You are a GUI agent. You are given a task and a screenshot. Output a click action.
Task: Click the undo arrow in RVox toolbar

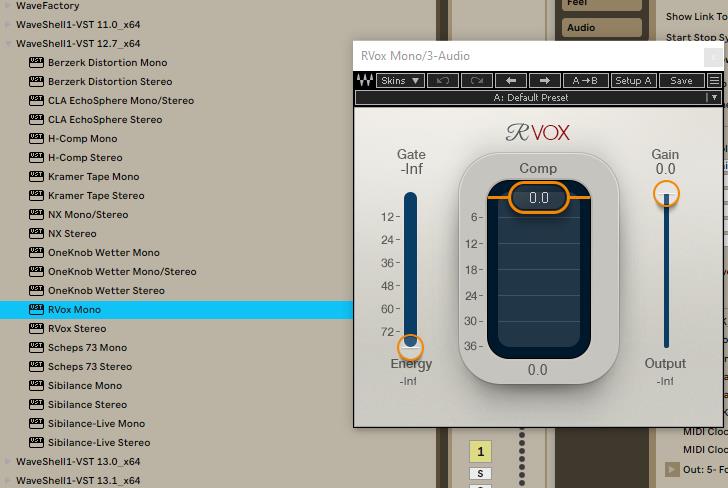click(443, 80)
